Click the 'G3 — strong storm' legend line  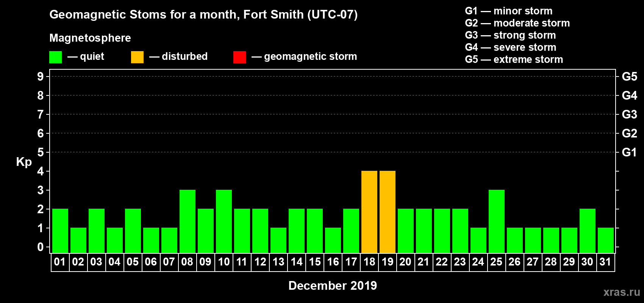tap(510, 35)
